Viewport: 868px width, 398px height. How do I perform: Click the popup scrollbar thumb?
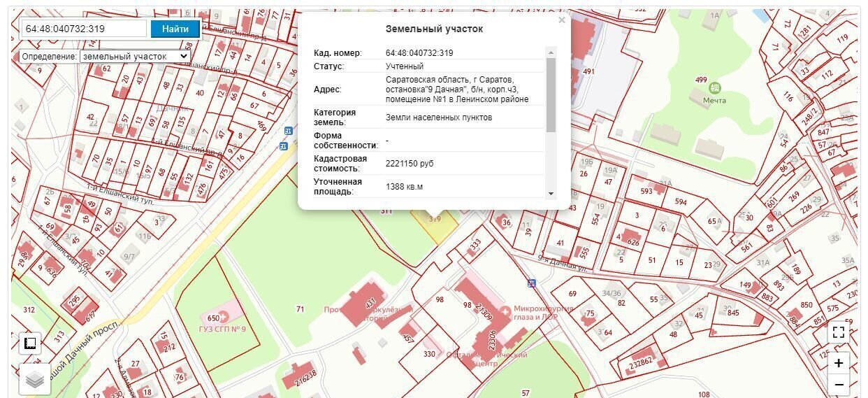click(x=551, y=95)
